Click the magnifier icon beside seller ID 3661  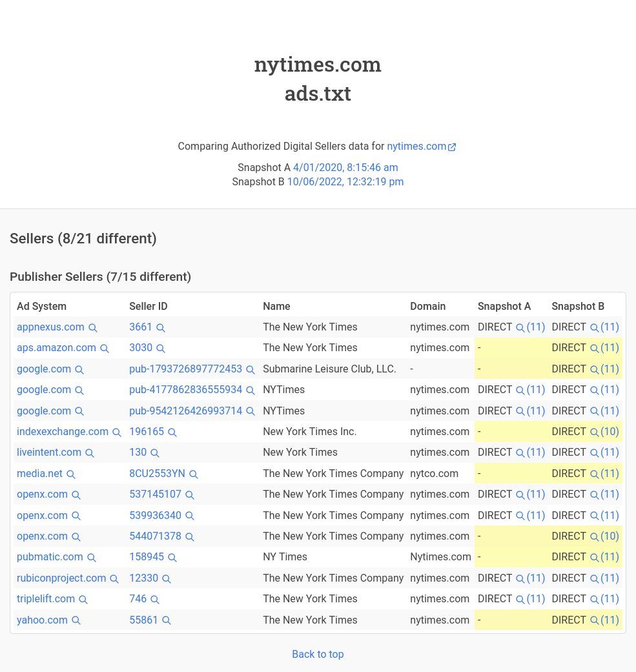(x=160, y=328)
